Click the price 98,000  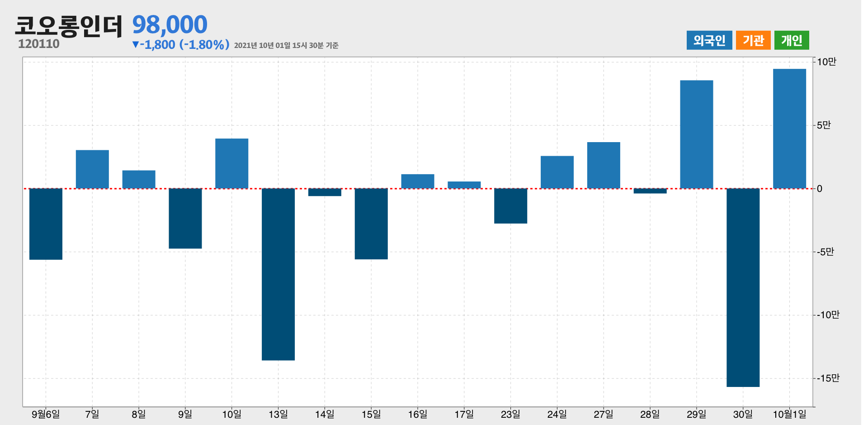coord(170,24)
